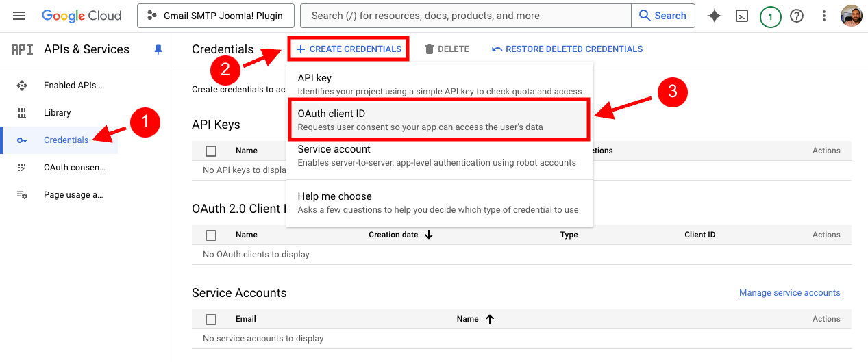Click the Type column header
Viewport: 868px width, 362px height.
[x=569, y=235]
